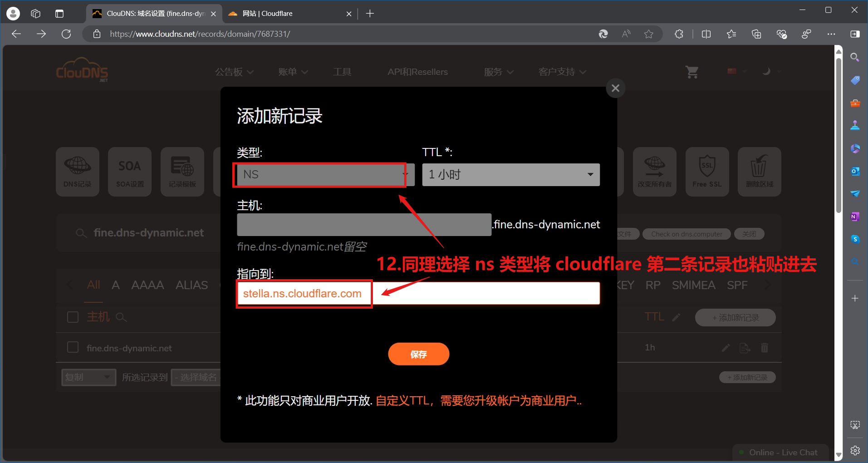
Task: Close the add new record dialog
Action: coord(615,88)
